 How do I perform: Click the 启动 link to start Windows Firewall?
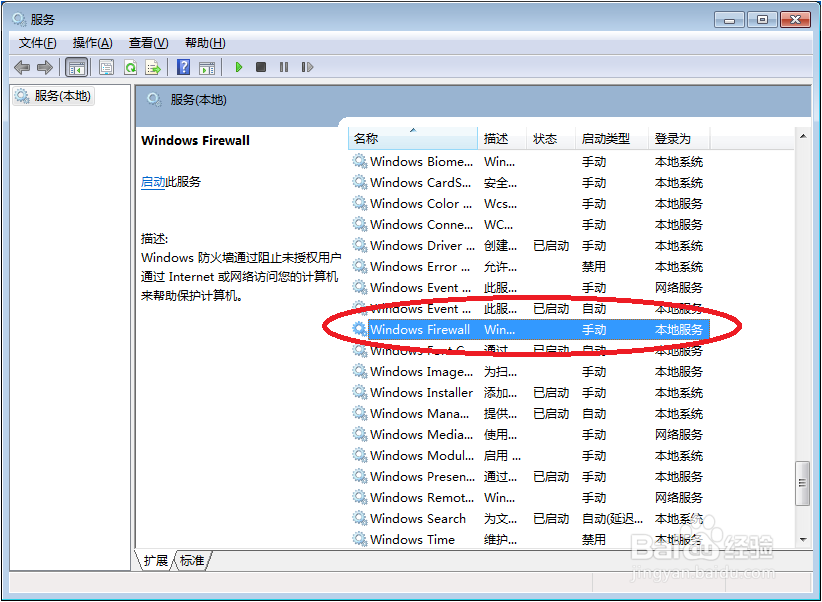155,181
